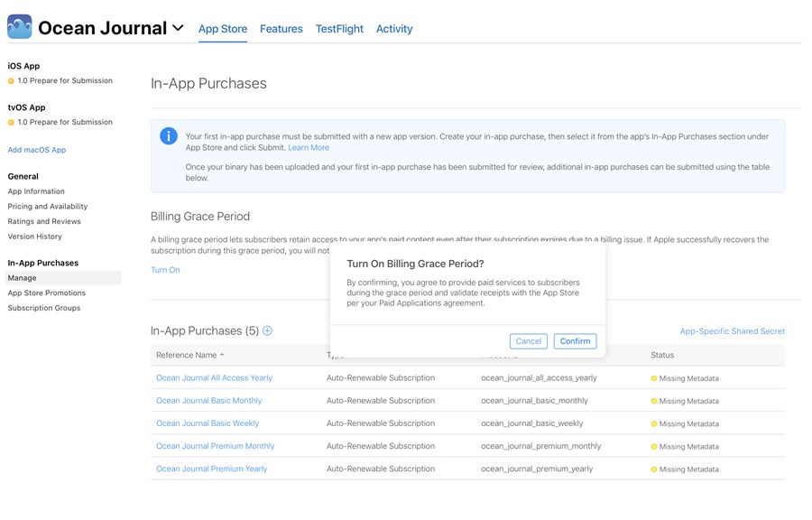Screen dimensions: 812x520
Task: Open Ratings and Reviews in sidebar
Action: (44, 221)
